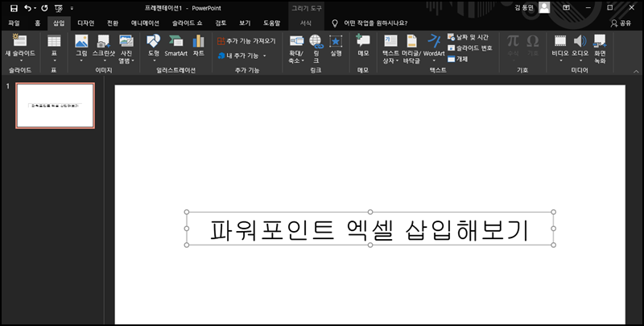The height and width of the screenshot is (326, 644).
Task: Insert a picture using 그림 icon
Action: (81, 40)
